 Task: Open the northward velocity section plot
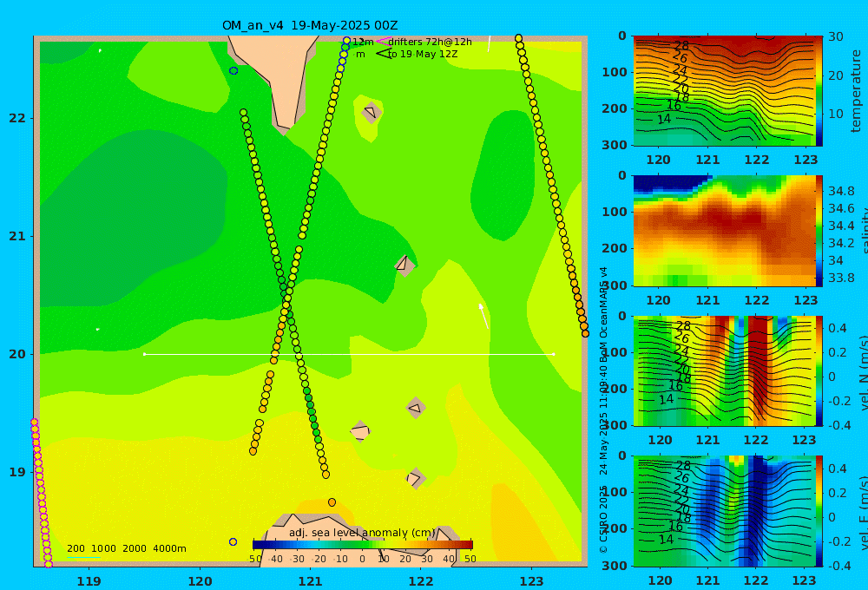pos(724,370)
